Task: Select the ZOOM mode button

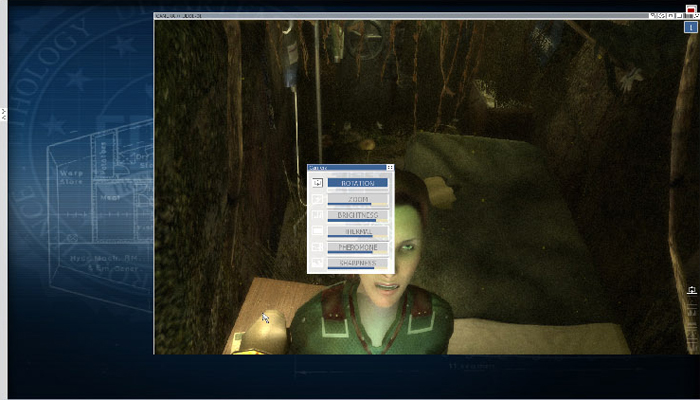Action: point(358,199)
